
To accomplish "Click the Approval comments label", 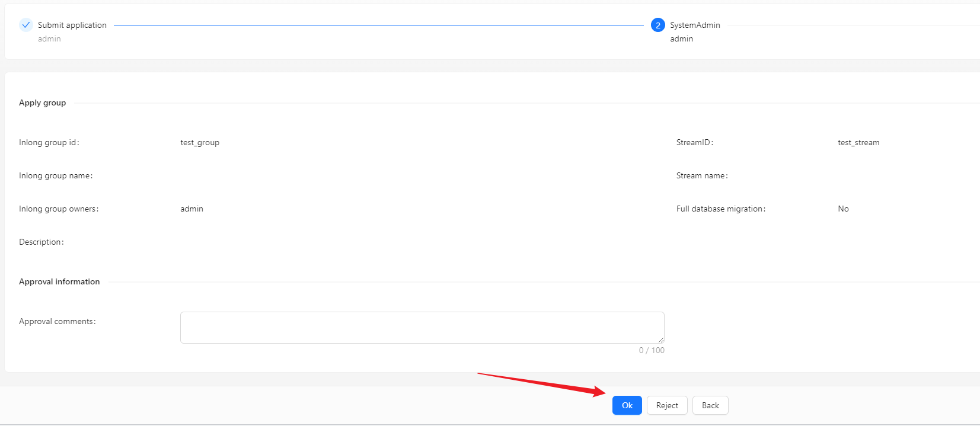I will click(57, 321).
